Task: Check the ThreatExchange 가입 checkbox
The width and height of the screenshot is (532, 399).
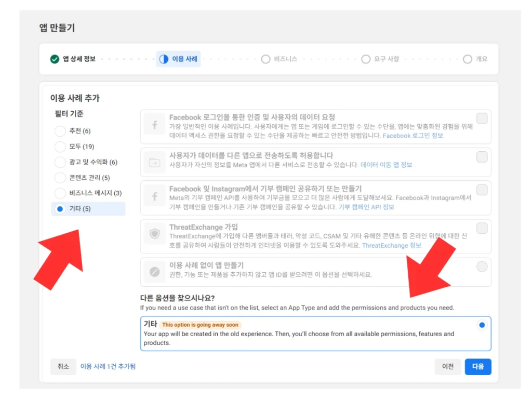Action: point(482,229)
